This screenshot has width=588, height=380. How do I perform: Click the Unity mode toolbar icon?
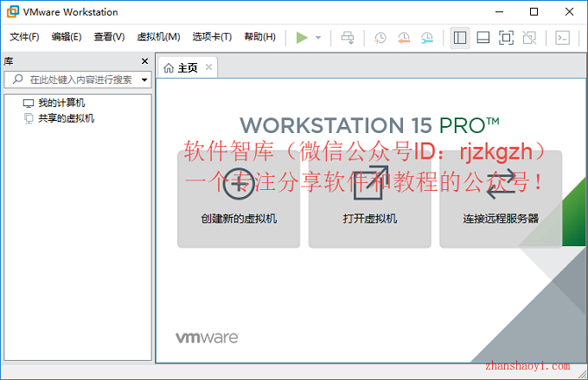(x=529, y=37)
